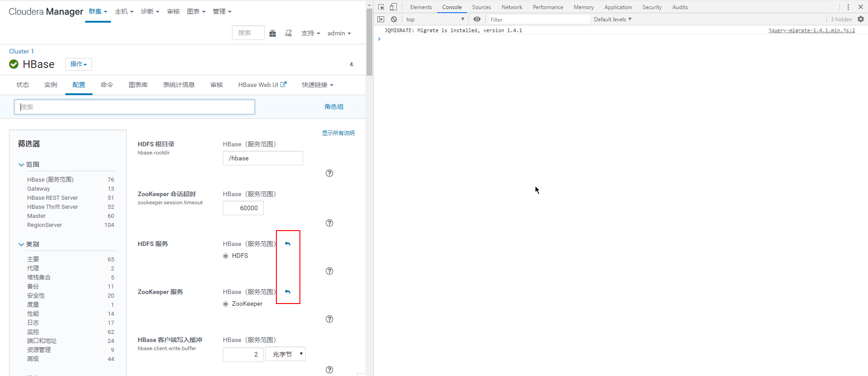The height and width of the screenshot is (376, 868).
Task: Open 兆字节 unit dropdown
Action: pos(285,354)
